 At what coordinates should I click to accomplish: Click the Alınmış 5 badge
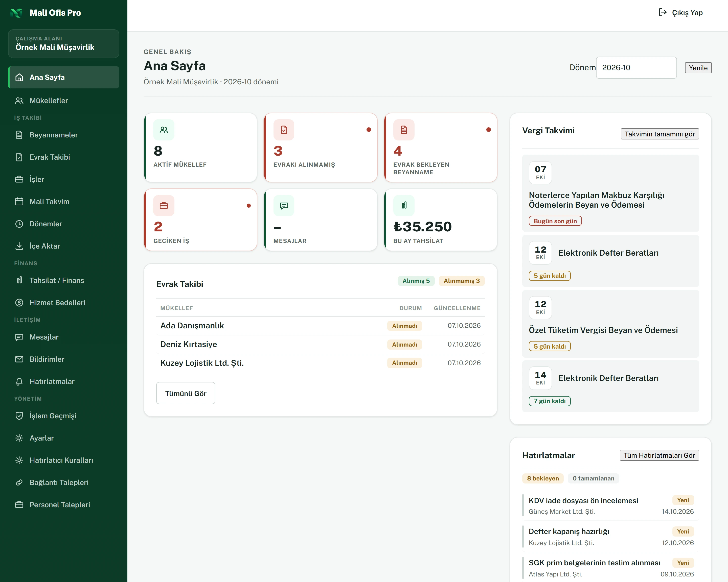coord(416,281)
